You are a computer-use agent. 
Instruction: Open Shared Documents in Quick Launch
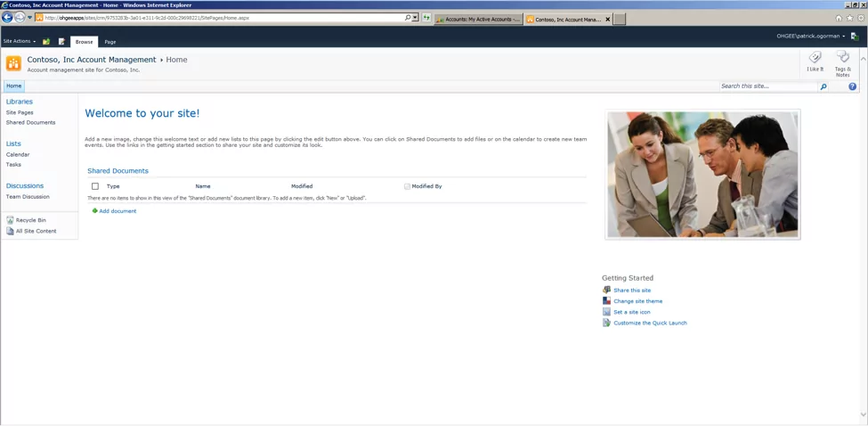click(30, 122)
